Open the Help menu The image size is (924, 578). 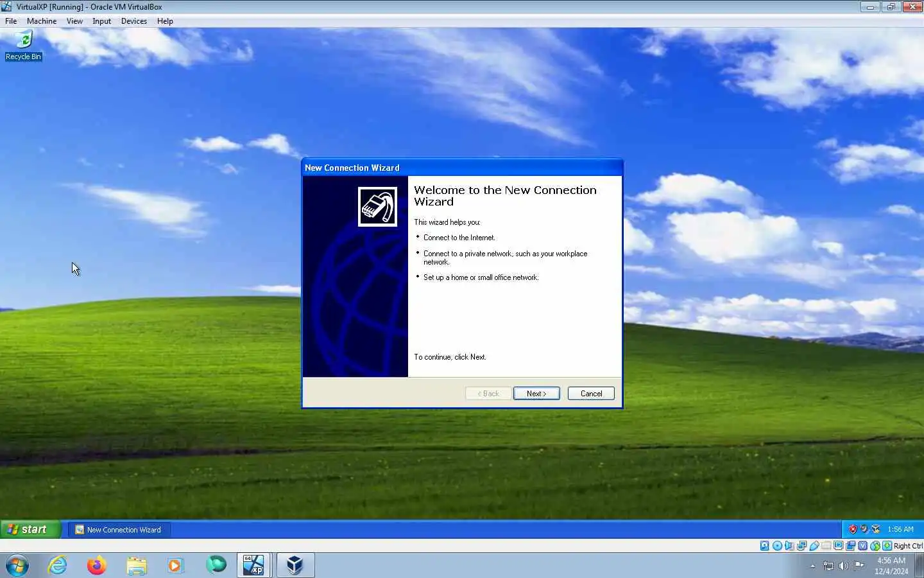pyautogui.click(x=165, y=21)
